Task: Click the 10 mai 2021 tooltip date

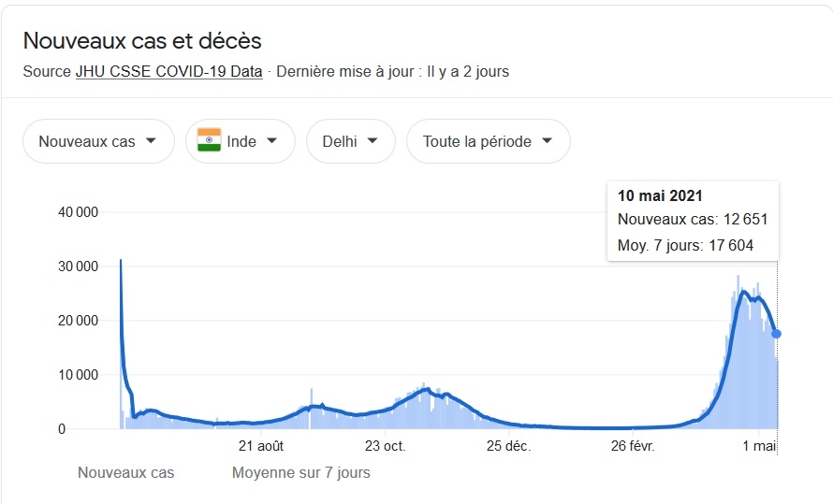Action: click(660, 195)
